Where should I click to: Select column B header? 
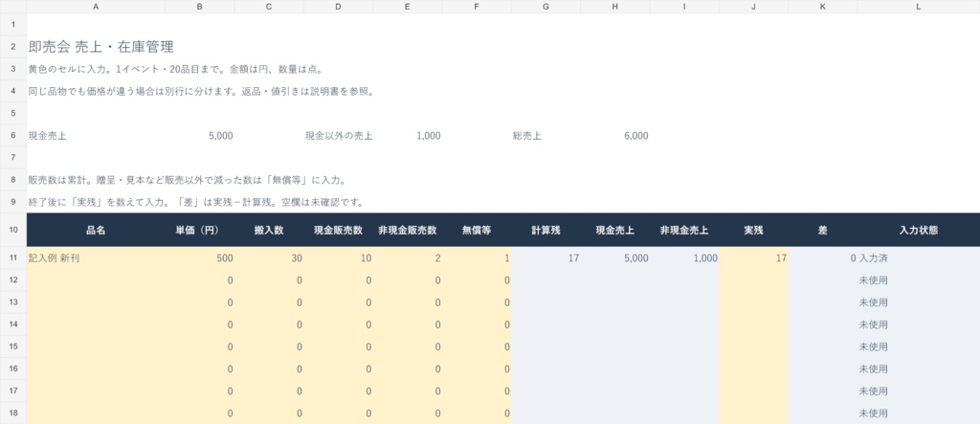click(199, 7)
